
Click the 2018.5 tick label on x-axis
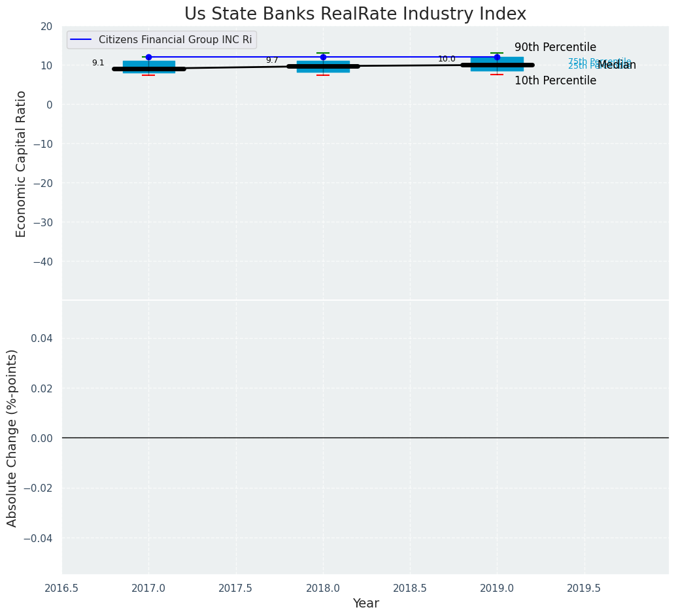tap(410, 589)
